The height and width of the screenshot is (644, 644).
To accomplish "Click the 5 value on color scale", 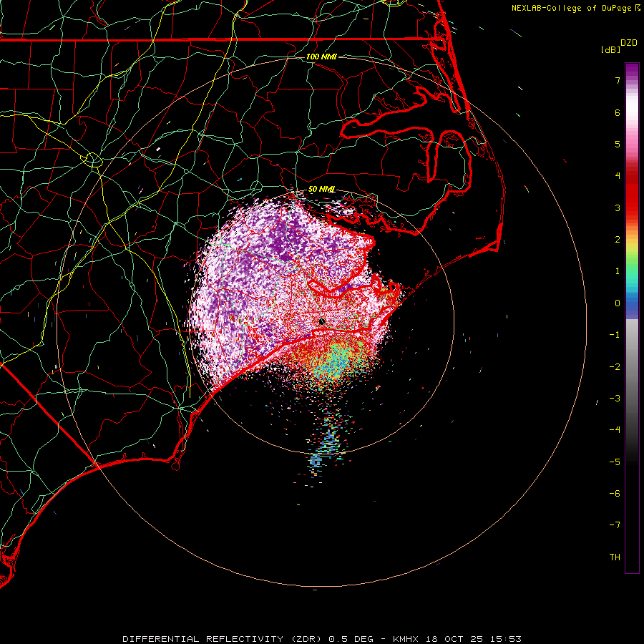I will tap(618, 144).
